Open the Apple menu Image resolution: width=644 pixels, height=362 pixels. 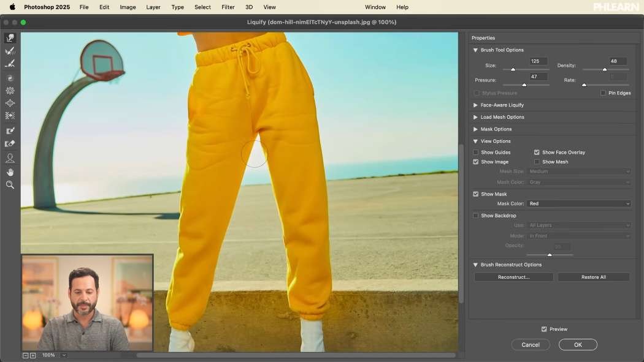pyautogui.click(x=12, y=7)
